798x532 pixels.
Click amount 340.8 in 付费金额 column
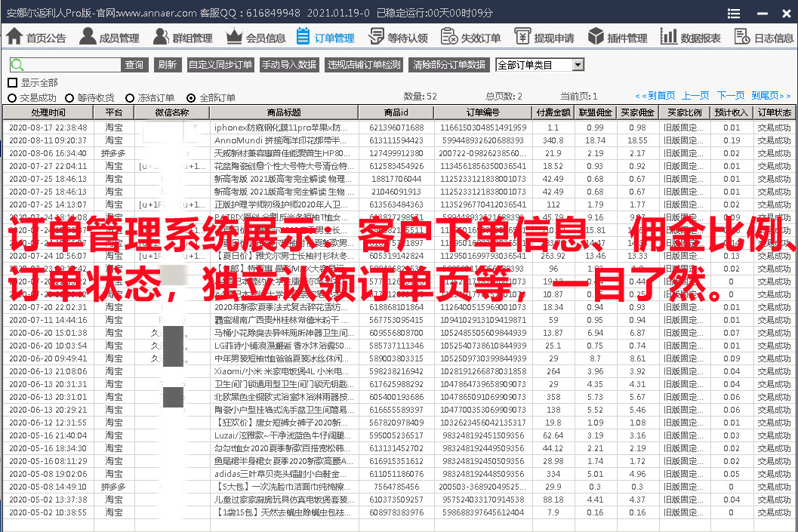553,140
